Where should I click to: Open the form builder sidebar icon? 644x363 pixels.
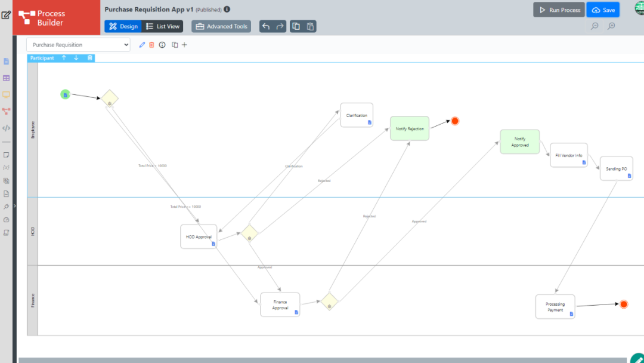pos(6,61)
